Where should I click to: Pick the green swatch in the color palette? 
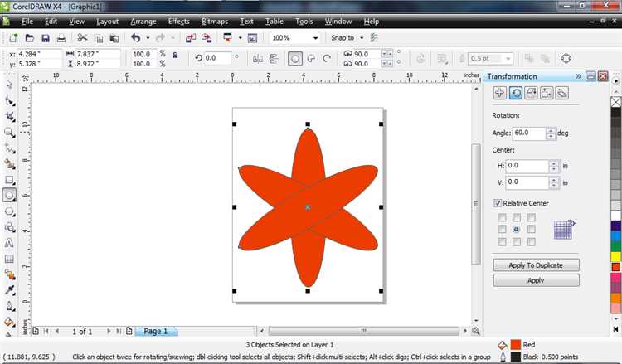pyautogui.click(x=615, y=246)
